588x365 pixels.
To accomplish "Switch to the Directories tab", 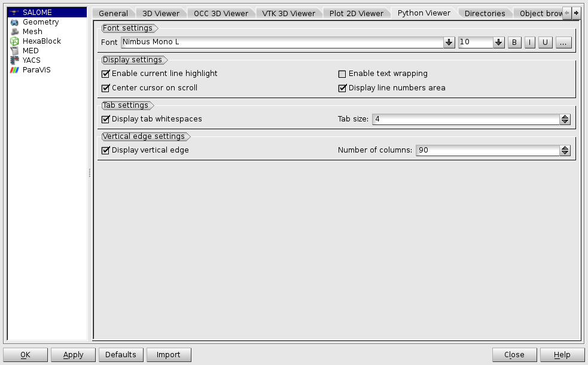I will click(485, 13).
